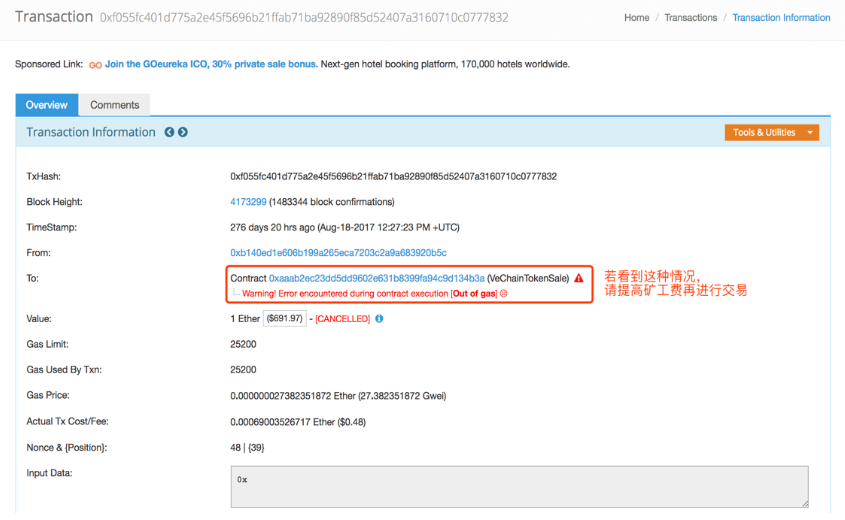
Task: Go to the next transaction arrow
Action: tap(183, 132)
